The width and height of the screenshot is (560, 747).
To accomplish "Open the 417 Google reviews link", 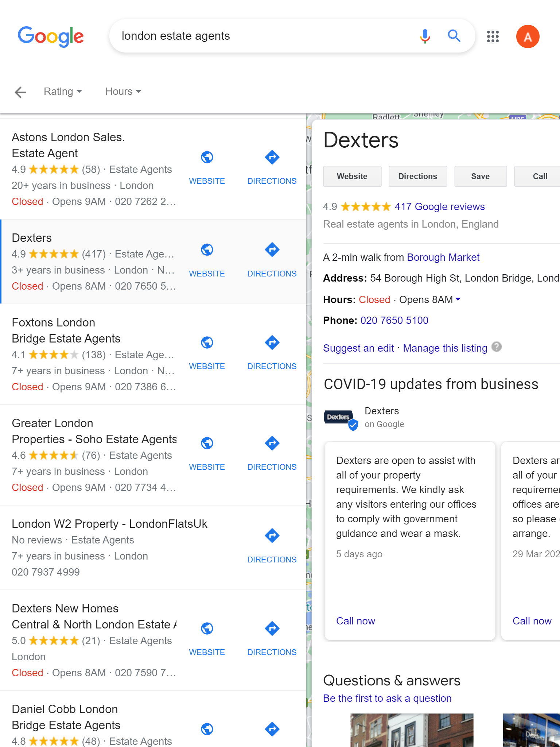I will (x=440, y=207).
